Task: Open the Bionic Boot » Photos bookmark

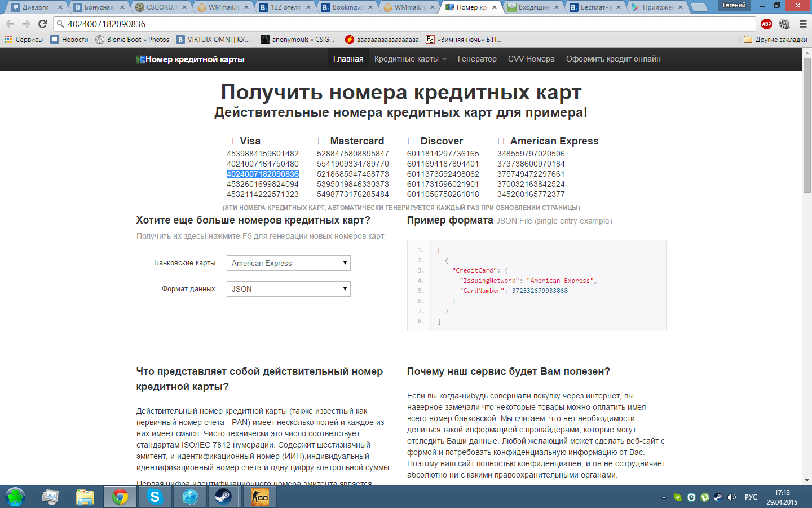Action: coord(133,40)
